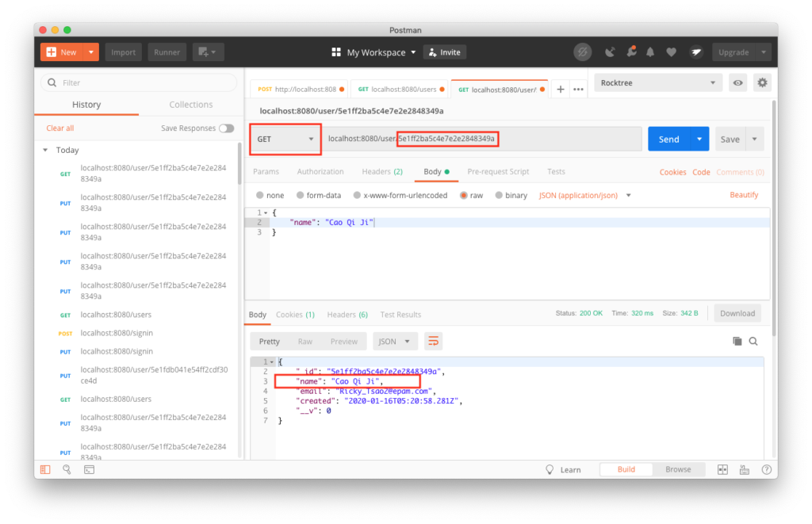This screenshot has width=812, height=524.
Task: Click the Import button
Action: pyautogui.click(x=123, y=52)
